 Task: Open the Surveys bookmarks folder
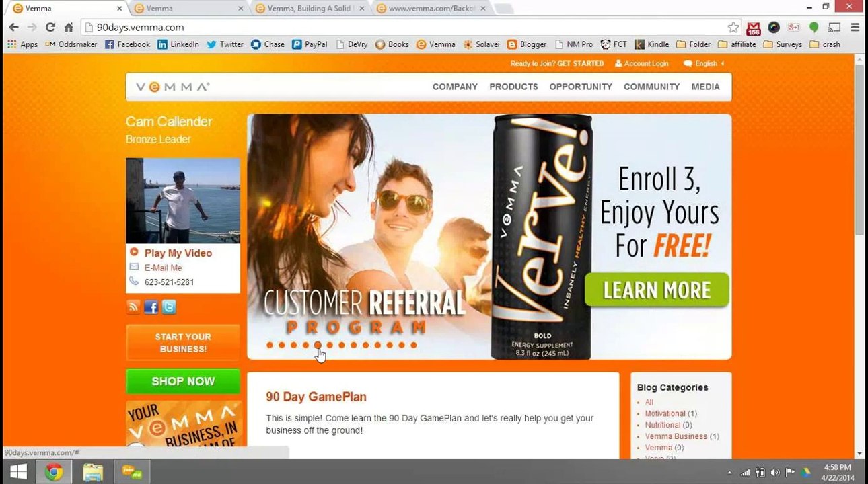click(x=783, y=44)
